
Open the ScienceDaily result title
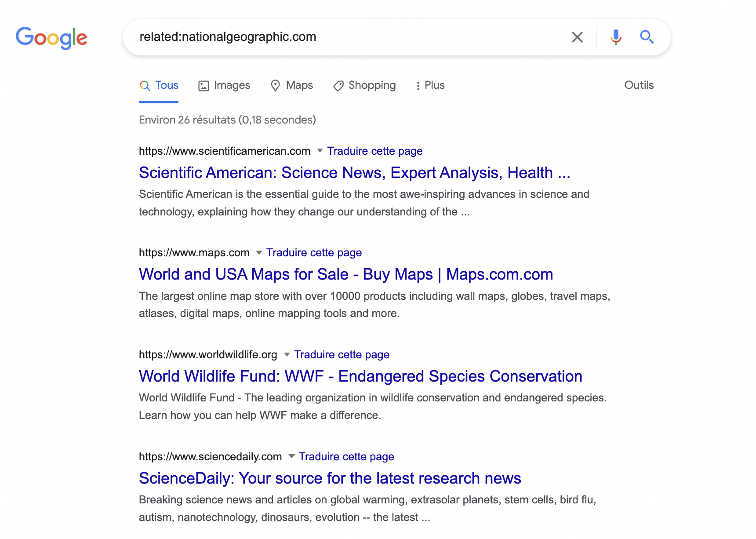coord(330,478)
